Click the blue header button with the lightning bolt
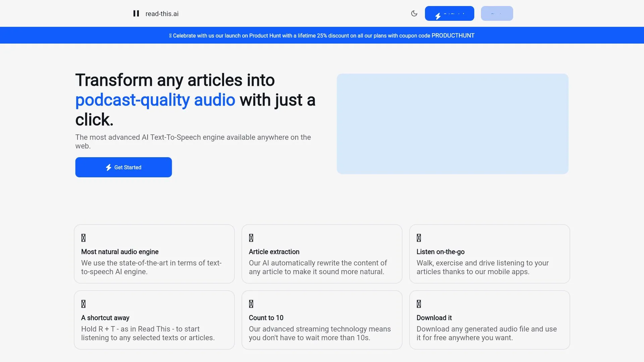 [x=449, y=13]
